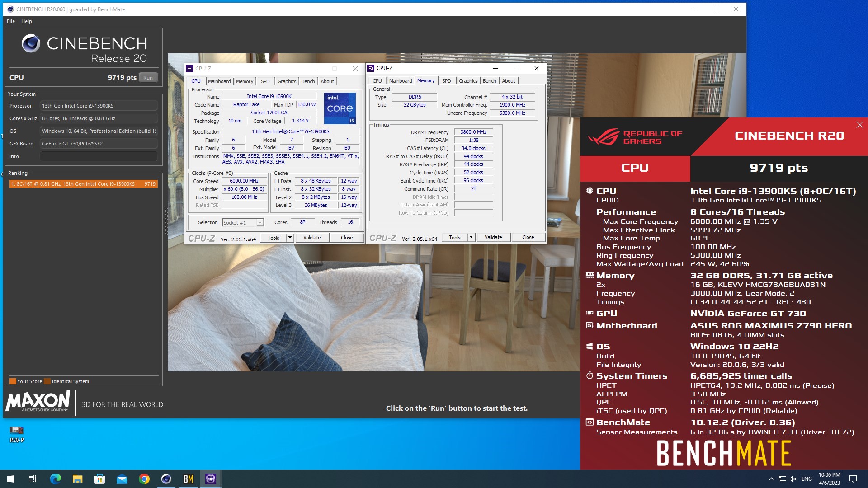Expand the Socket #1 selection dropdown
868x488 pixels.
[260, 223]
